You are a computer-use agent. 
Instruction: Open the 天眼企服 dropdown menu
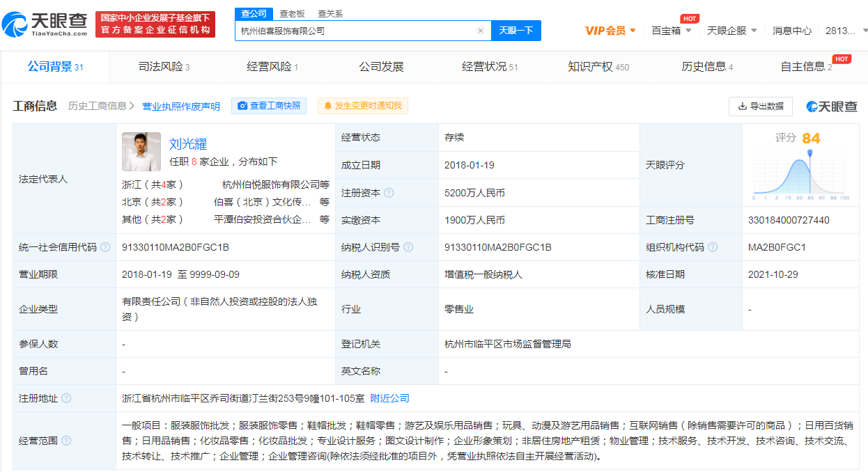tap(731, 31)
